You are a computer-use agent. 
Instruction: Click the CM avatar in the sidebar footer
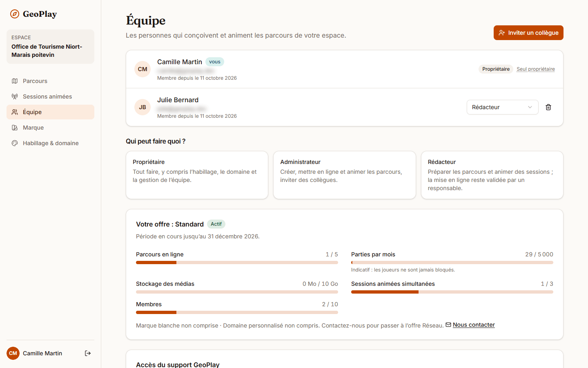tap(13, 353)
